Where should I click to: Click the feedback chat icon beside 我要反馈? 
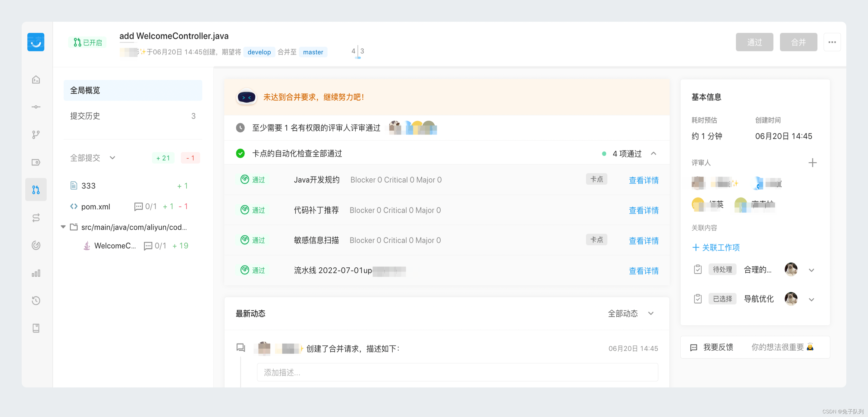(x=694, y=348)
